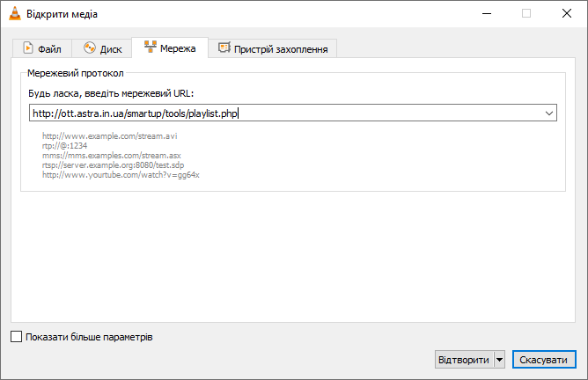Select the File tab play-document icon
Image resolution: width=588 pixels, height=380 pixels.
coord(28,48)
